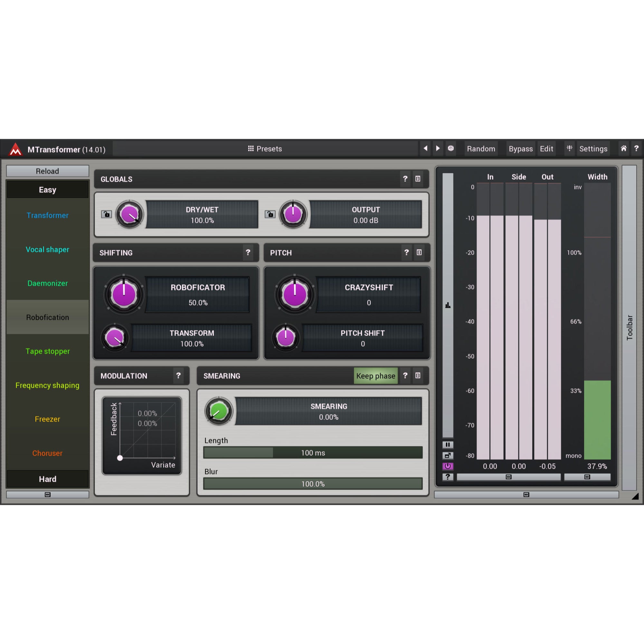The height and width of the screenshot is (644, 644).
Task: Select the Transformer device
Action: 48,215
